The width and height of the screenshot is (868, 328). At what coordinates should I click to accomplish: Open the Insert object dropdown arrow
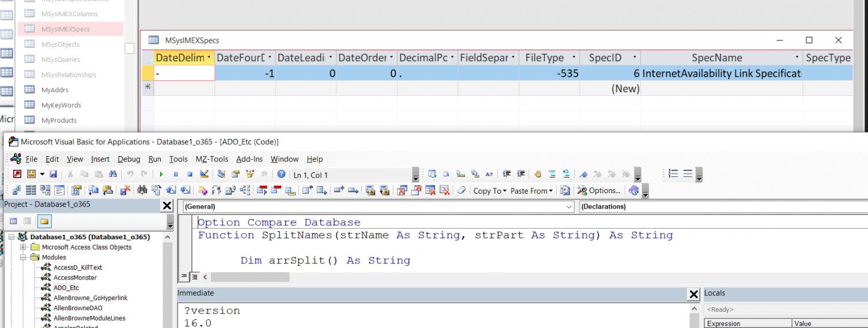tap(42, 174)
